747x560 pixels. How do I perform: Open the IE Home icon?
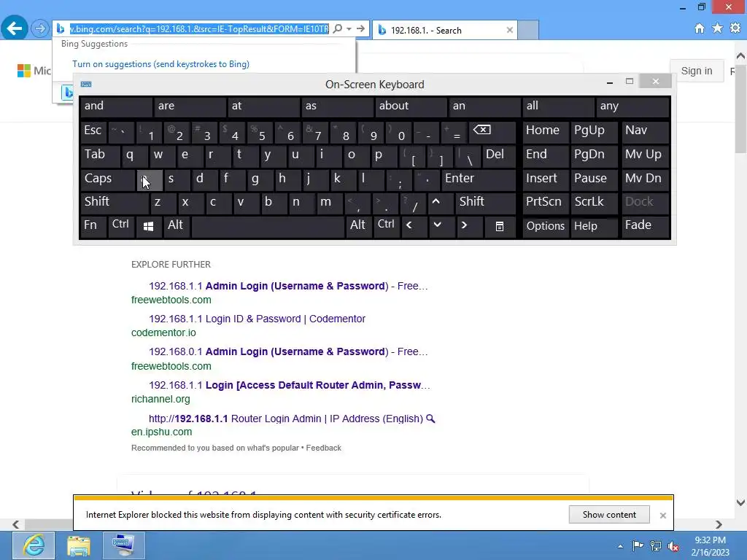(x=700, y=28)
